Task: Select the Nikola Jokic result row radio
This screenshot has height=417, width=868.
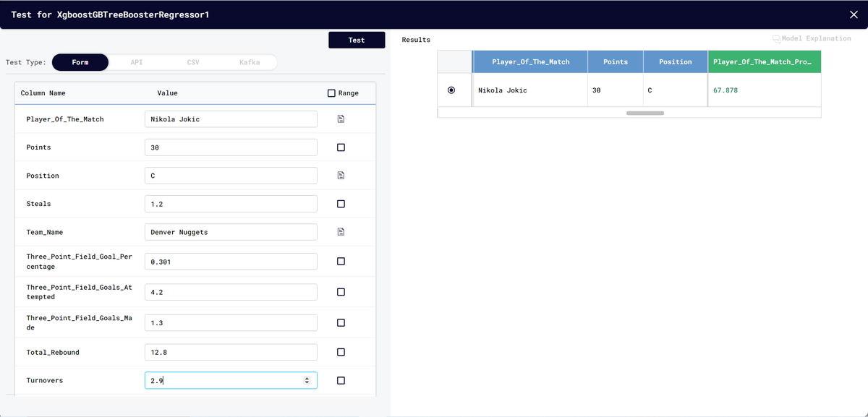Action: point(452,90)
